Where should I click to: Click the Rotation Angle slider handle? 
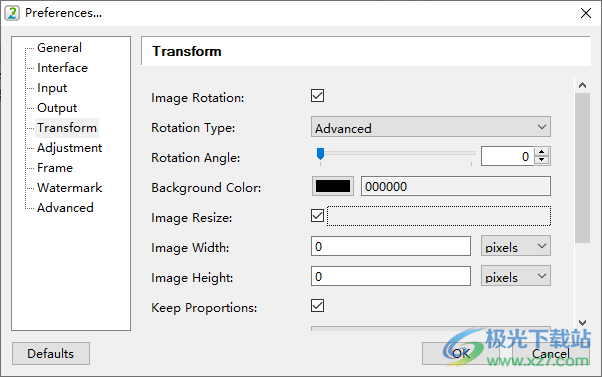tap(320, 154)
